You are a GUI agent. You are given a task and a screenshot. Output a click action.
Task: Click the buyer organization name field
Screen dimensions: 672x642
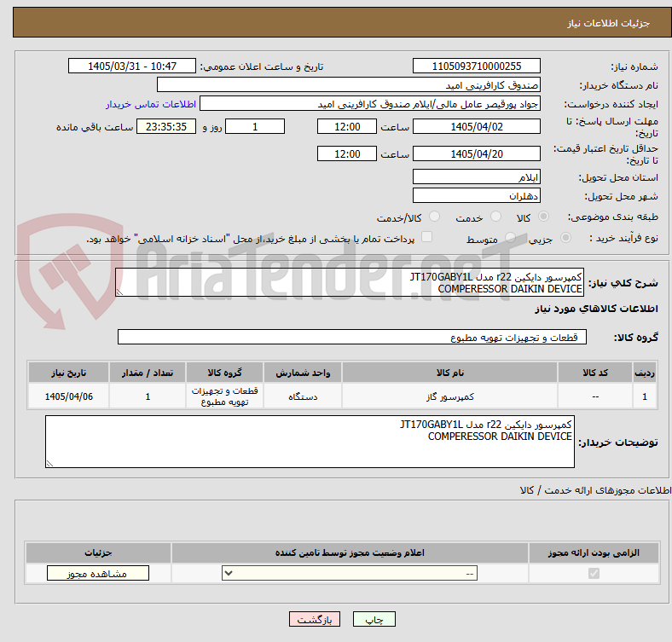click(349, 85)
